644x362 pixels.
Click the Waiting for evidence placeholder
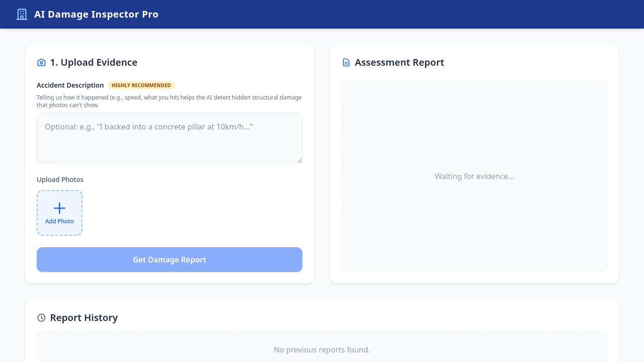(474, 176)
